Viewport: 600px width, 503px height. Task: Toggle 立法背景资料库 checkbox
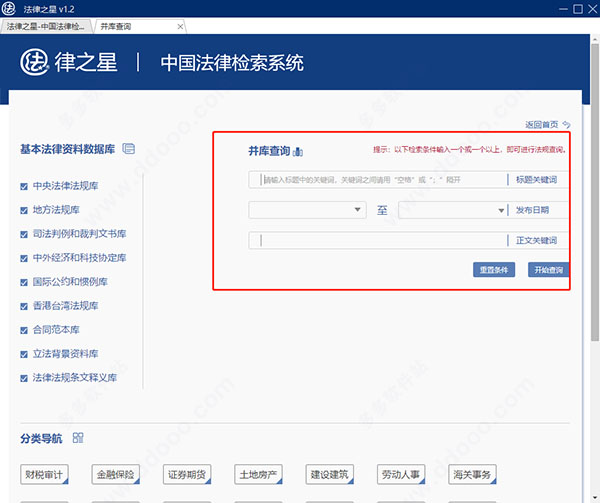tap(24, 354)
